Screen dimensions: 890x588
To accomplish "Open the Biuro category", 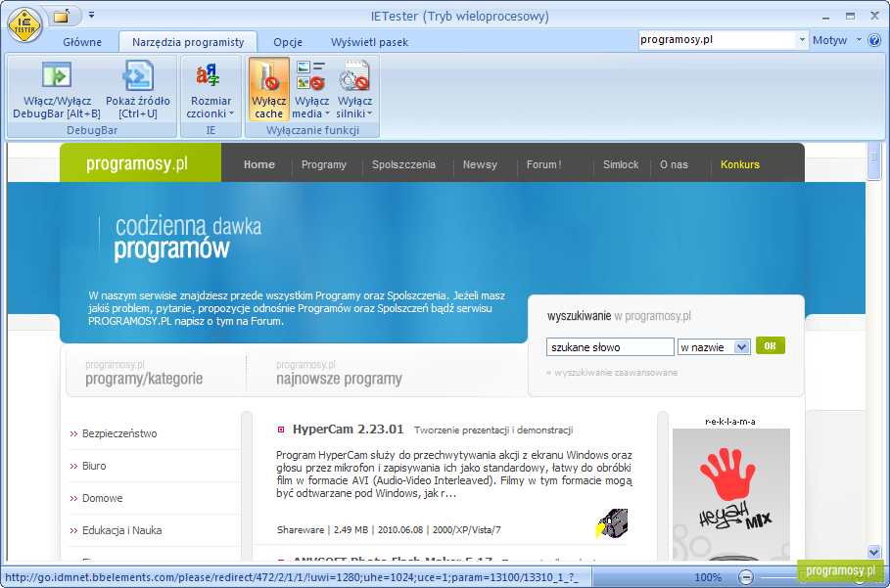I will (94, 466).
